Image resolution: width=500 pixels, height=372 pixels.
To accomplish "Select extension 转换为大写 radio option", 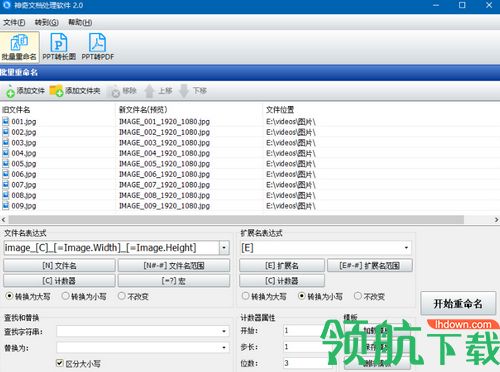I will (245, 296).
